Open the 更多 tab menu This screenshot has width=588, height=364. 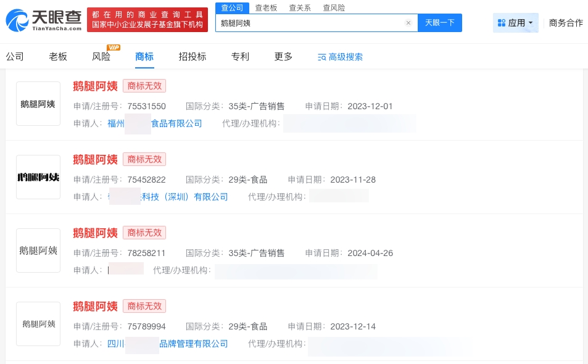(283, 57)
